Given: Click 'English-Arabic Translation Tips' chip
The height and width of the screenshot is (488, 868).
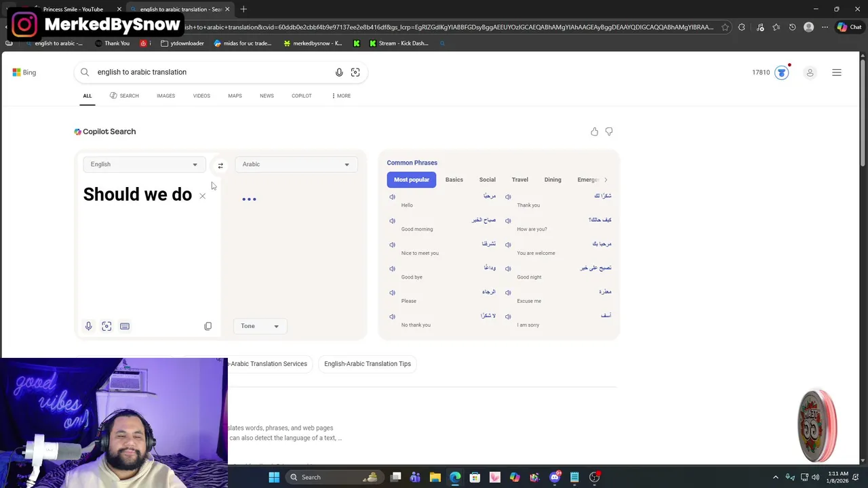Looking at the screenshot, I should (368, 364).
